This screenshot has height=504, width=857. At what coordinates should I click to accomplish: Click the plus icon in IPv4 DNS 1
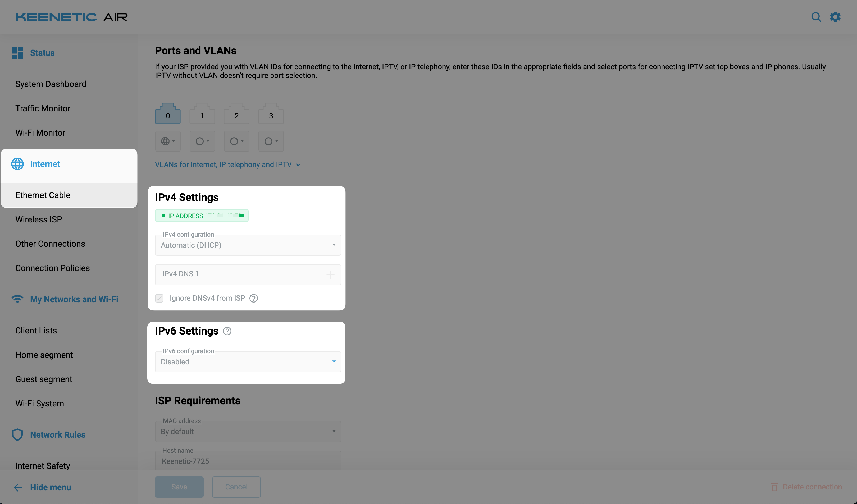[x=330, y=274]
